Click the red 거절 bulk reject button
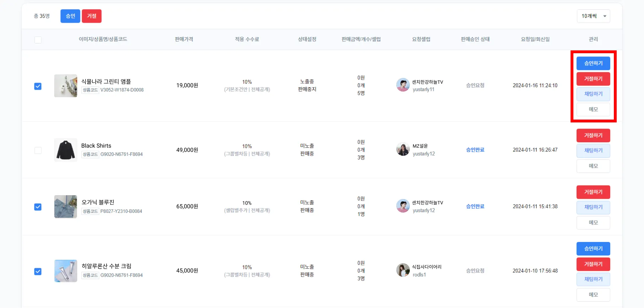644x308 pixels. coord(92,16)
